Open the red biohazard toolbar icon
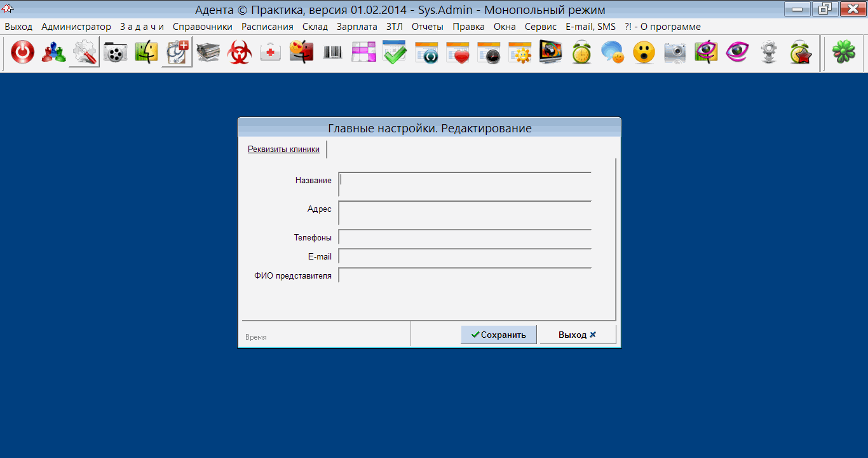 tap(240, 53)
